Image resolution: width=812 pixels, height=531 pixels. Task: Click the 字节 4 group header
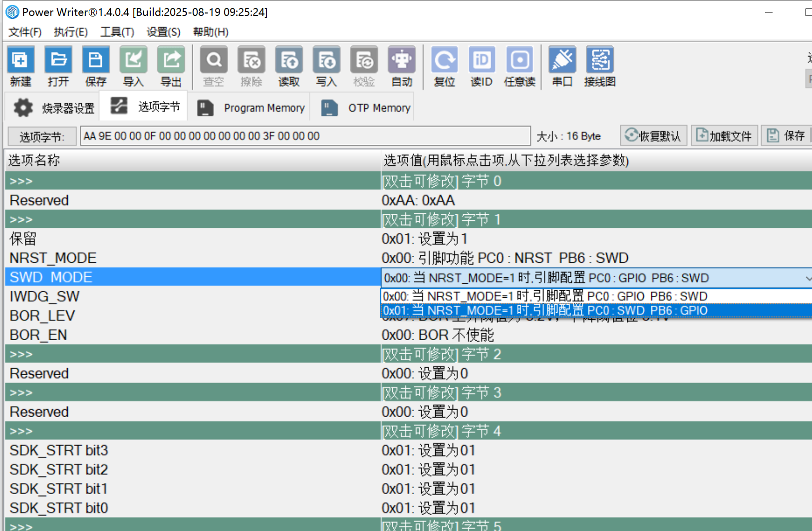[x=408, y=431]
